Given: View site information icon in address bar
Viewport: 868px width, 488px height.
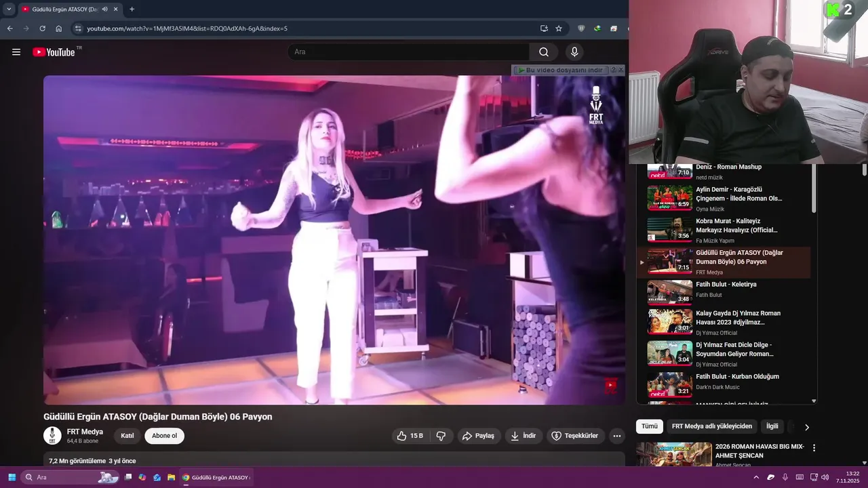Looking at the screenshot, I should point(78,28).
